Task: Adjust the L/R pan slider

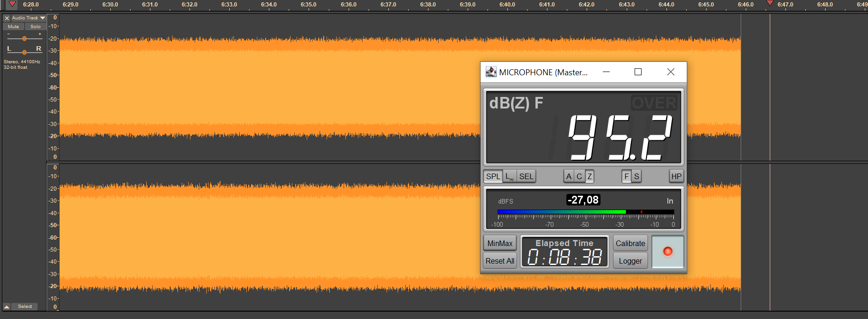Action: pyautogui.click(x=24, y=52)
